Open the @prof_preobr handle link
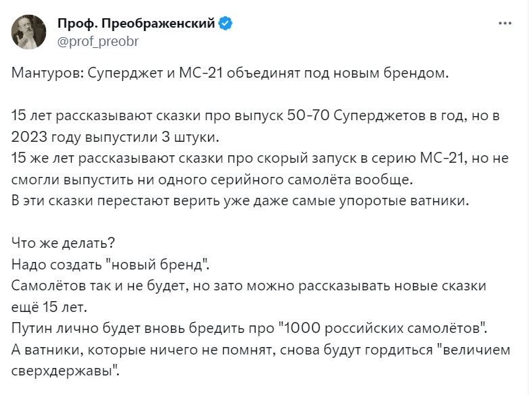Screen dimensions: 532x395 (98, 42)
